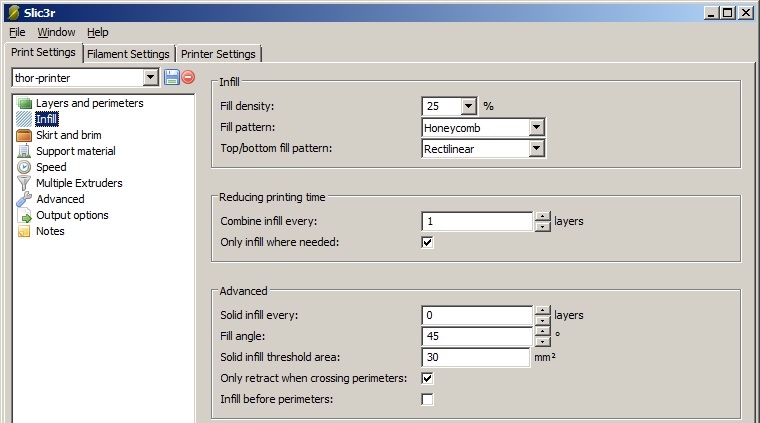
Task: Expand the Fill density dropdown arrow
Action: click(x=468, y=106)
